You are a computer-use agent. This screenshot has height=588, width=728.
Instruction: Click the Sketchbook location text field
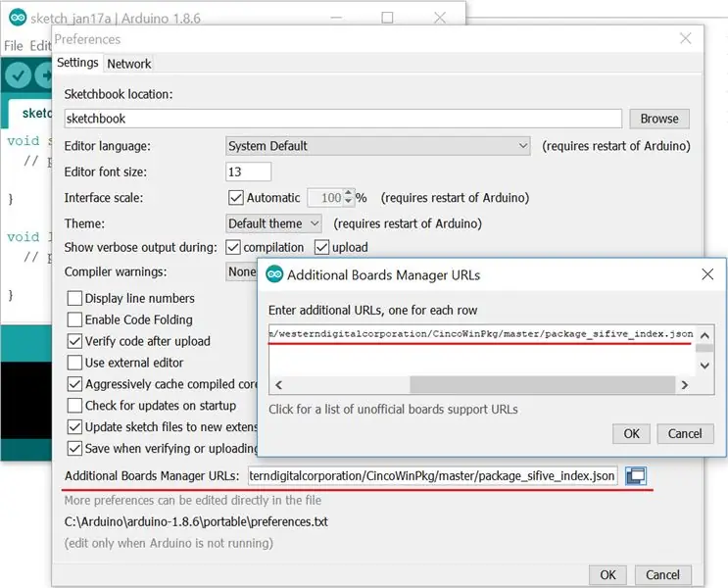pos(343,119)
